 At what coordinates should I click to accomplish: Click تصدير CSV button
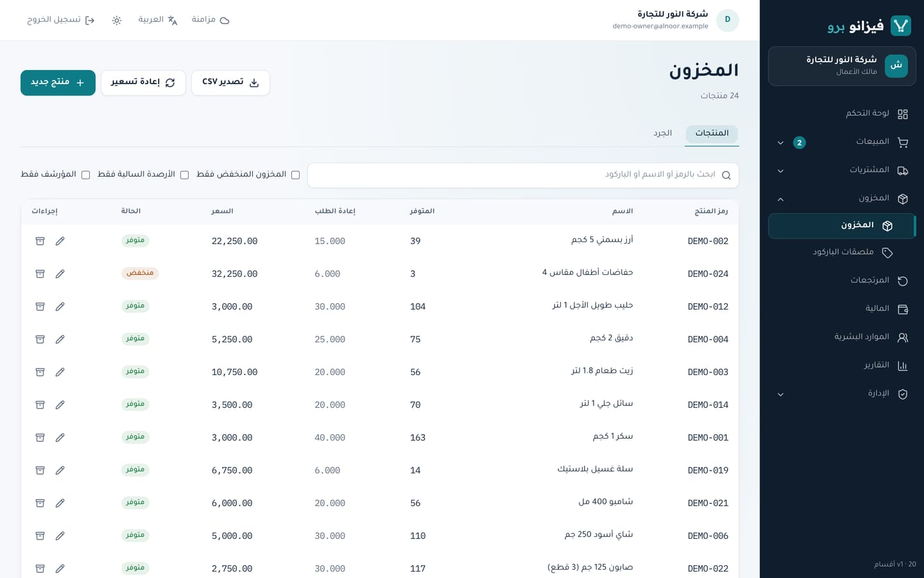pos(230,83)
